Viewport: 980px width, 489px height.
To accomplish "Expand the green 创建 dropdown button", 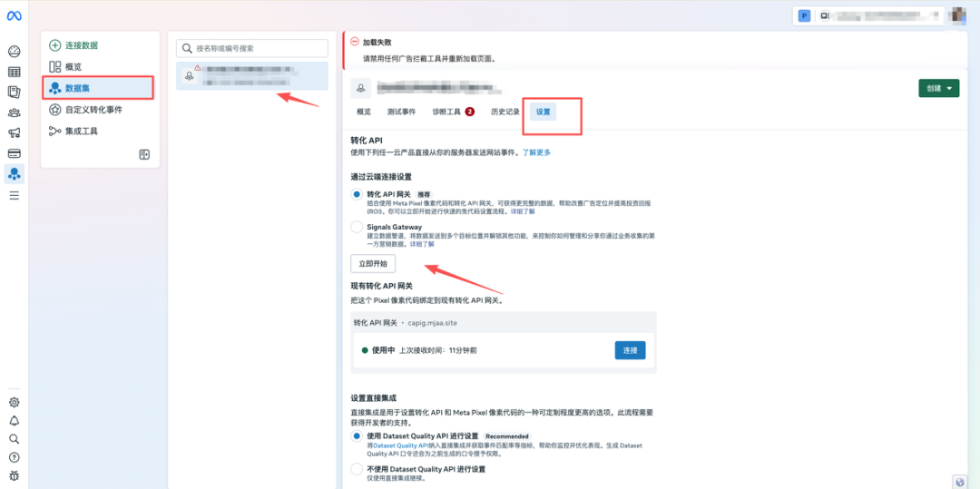I will (938, 88).
